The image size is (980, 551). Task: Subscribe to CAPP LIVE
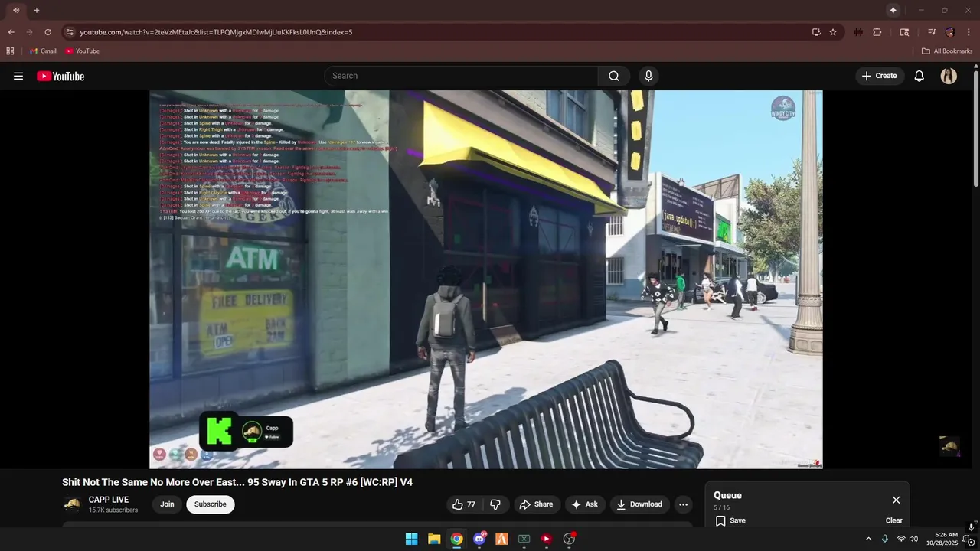[x=211, y=504]
